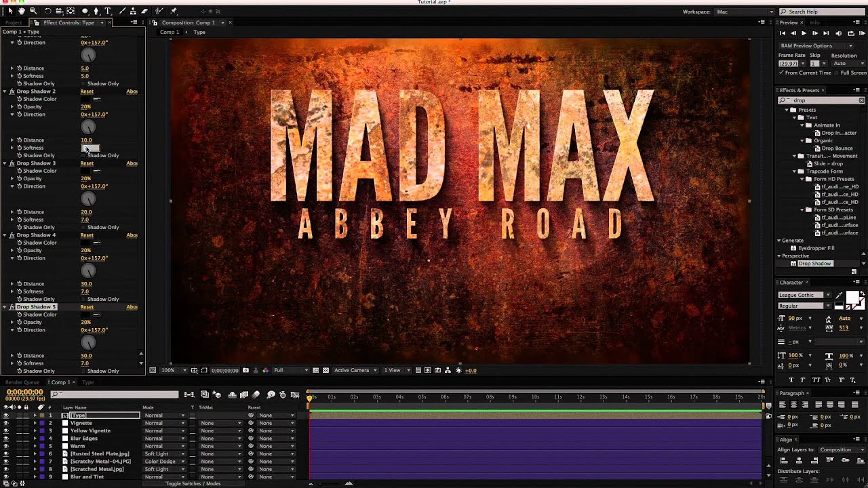Jump to first frame in Preview panel
The height and width of the screenshot is (488, 868).
point(783,33)
